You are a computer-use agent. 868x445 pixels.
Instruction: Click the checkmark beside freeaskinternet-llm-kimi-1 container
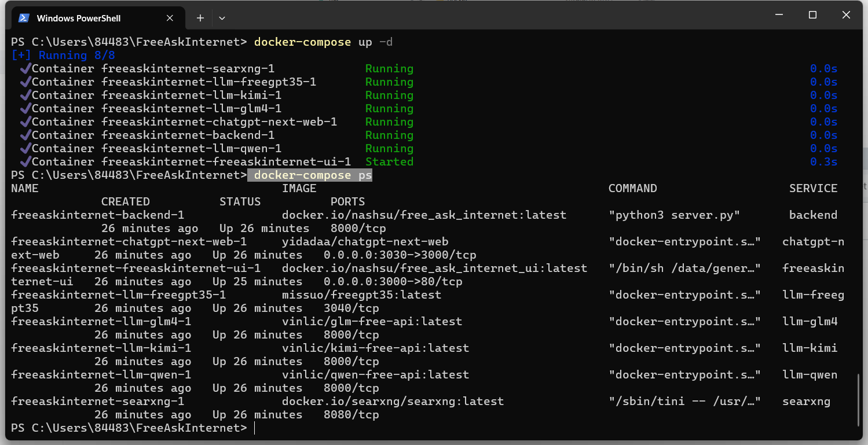[25, 95]
